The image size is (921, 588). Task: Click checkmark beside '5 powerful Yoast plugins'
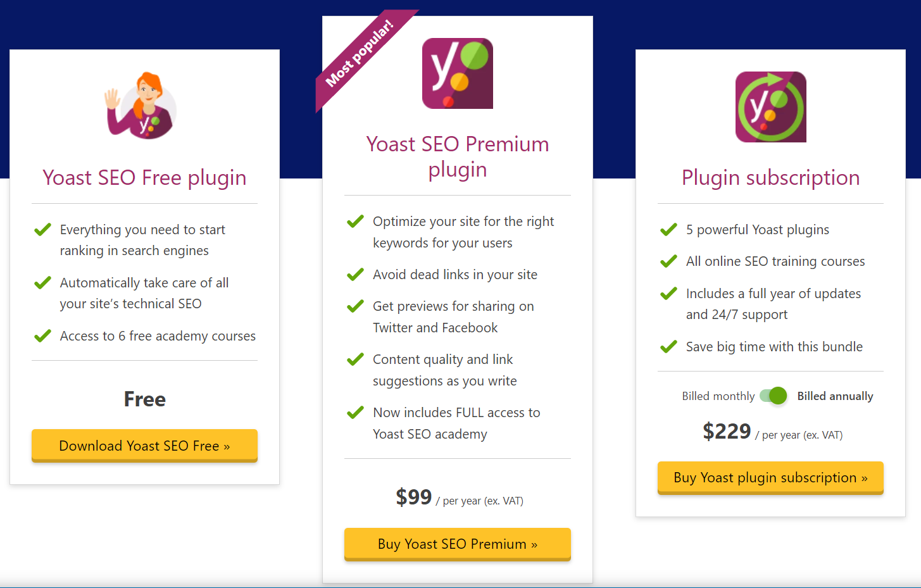(668, 230)
